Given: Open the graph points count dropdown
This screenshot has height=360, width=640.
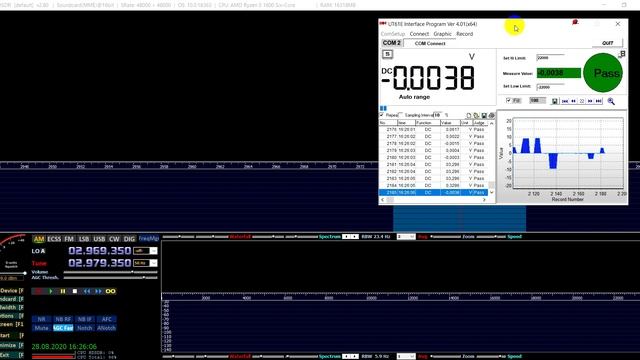Looking at the screenshot, I should [x=537, y=100].
